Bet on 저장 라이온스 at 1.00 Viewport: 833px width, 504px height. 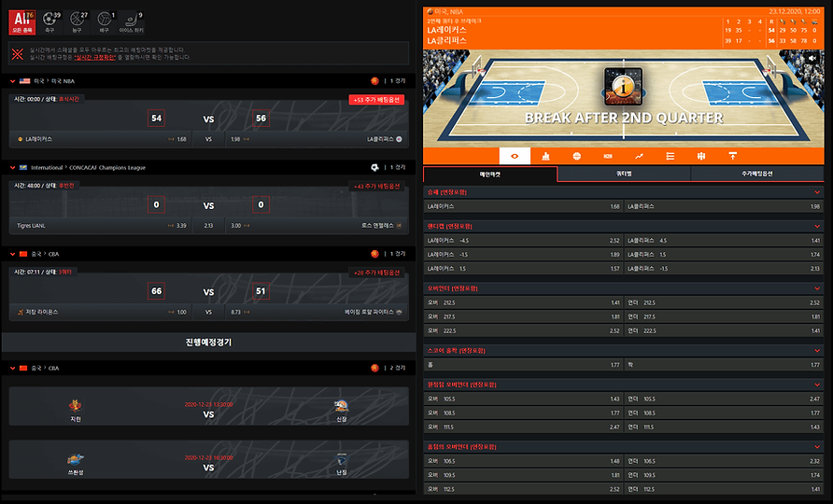tap(101, 313)
